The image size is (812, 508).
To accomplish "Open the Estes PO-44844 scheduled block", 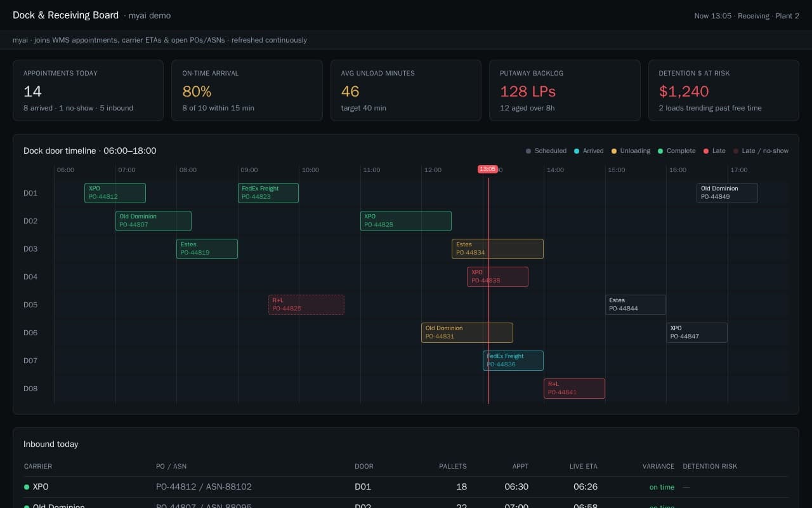I will 636,305.
